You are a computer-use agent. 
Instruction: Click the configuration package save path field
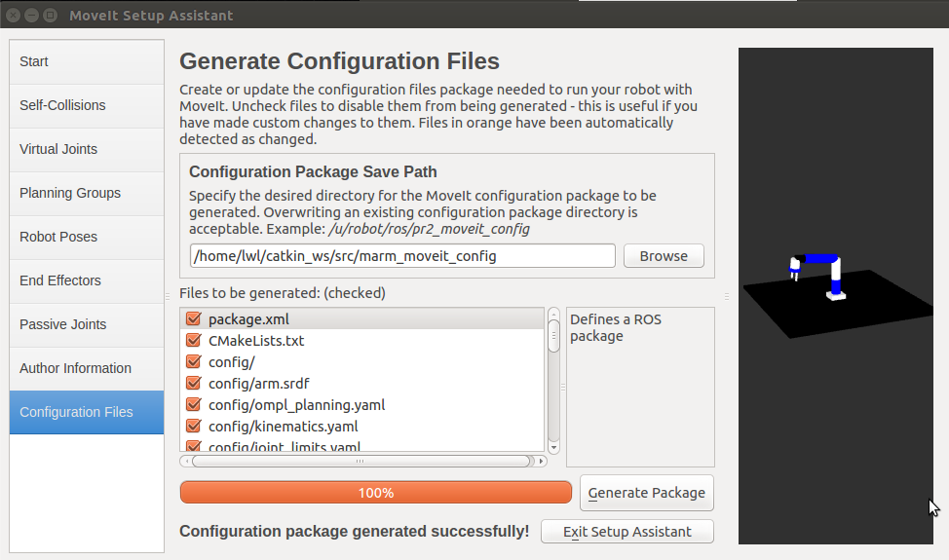(402, 256)
